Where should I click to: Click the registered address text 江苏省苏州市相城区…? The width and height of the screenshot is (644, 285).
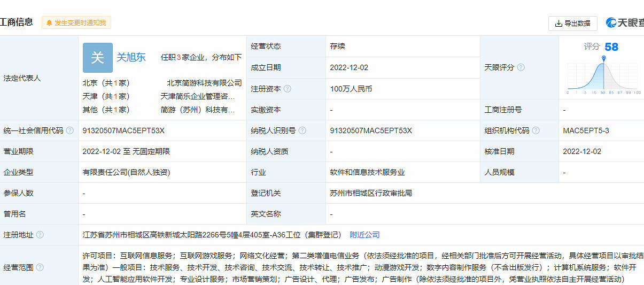coord(212,235)
